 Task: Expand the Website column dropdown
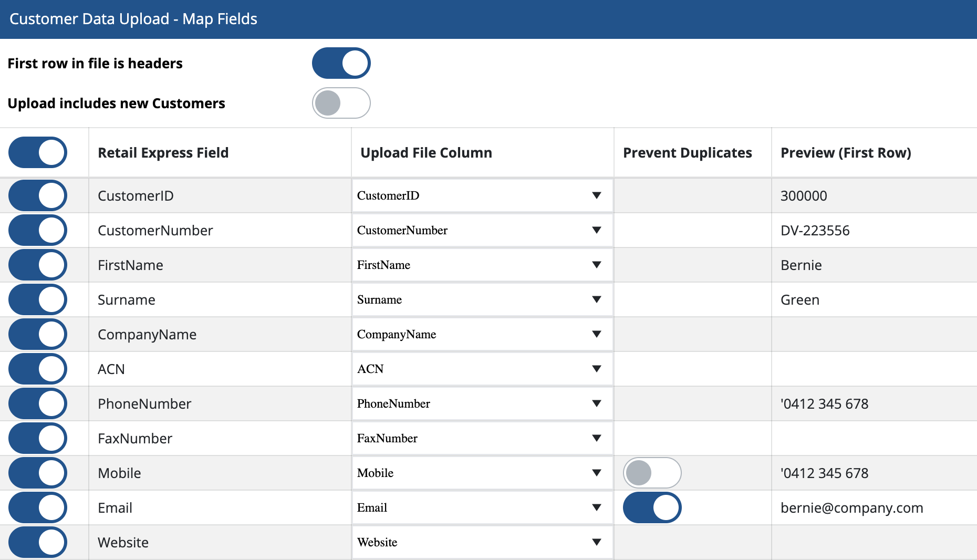482,542
